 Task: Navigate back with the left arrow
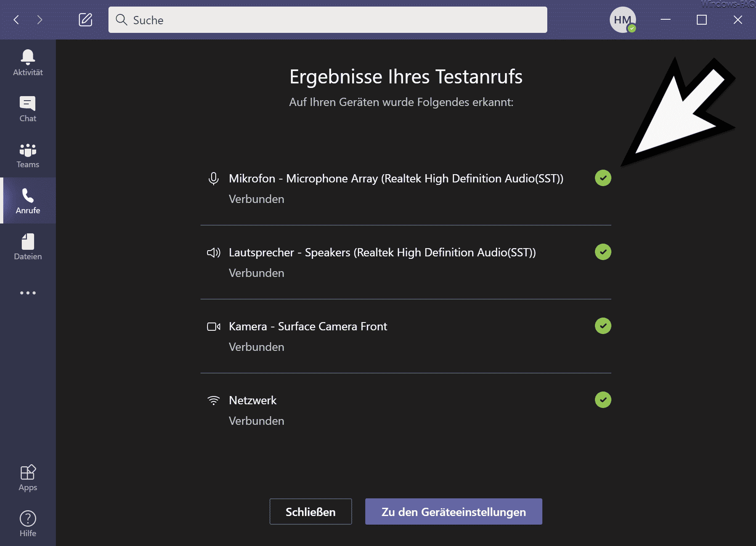[16, 20]
